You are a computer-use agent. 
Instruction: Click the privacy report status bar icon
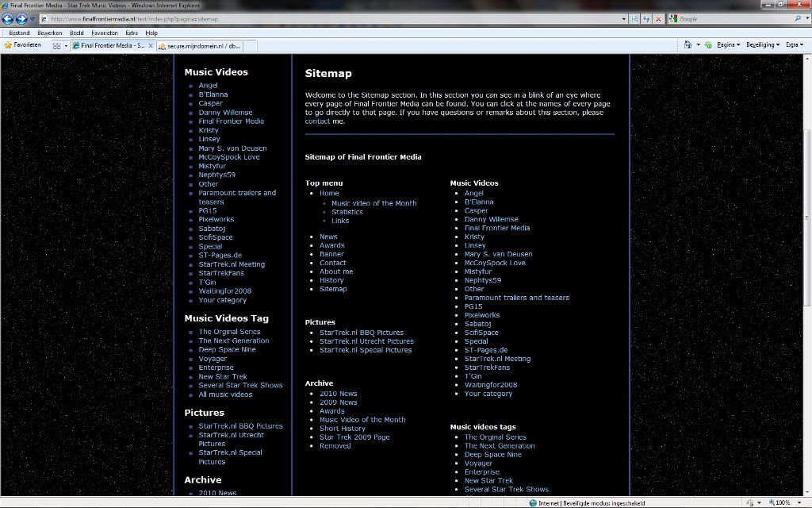(749, 502)
